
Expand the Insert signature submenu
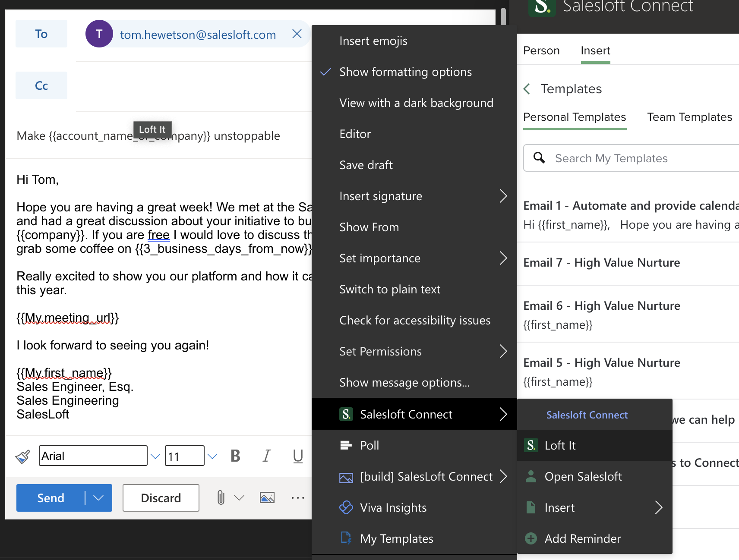click(x=503, y=196)
